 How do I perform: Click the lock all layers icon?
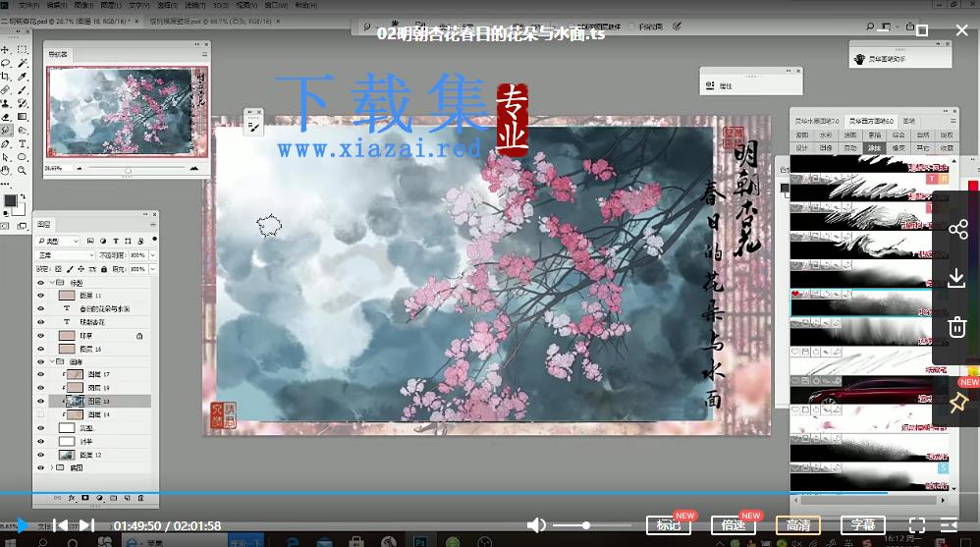click(x=104, y=269)
